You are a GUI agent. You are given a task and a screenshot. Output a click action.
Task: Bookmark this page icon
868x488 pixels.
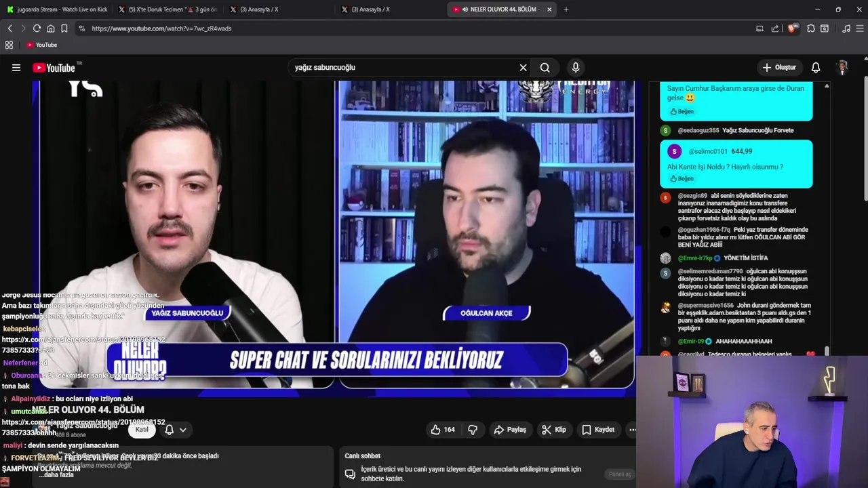pos(64,28)
